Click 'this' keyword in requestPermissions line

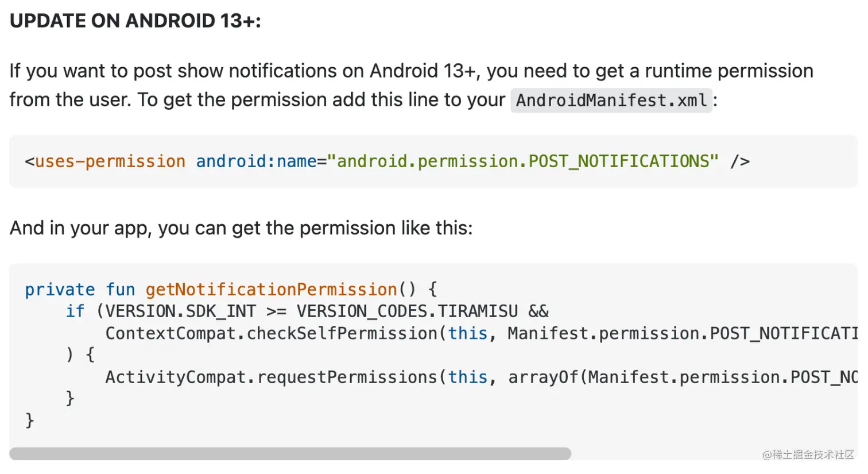[x=468, y=377]
